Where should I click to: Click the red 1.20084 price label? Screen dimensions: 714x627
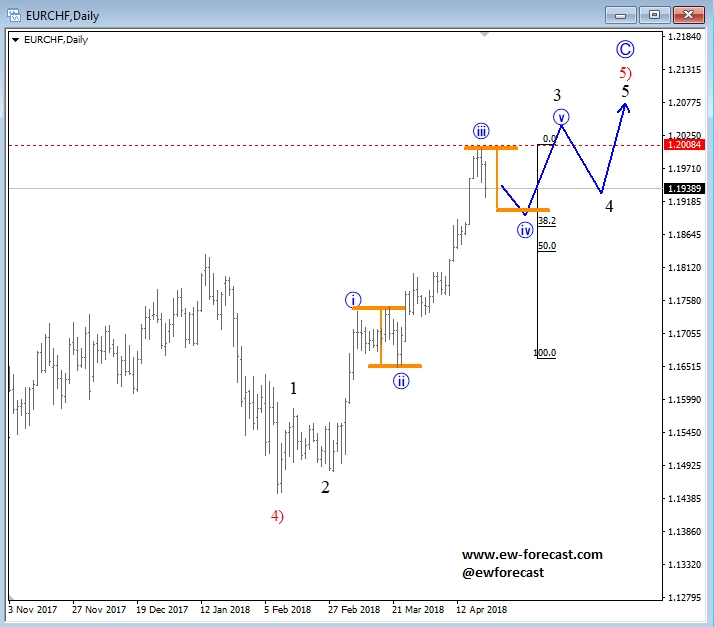coord(684,145)
